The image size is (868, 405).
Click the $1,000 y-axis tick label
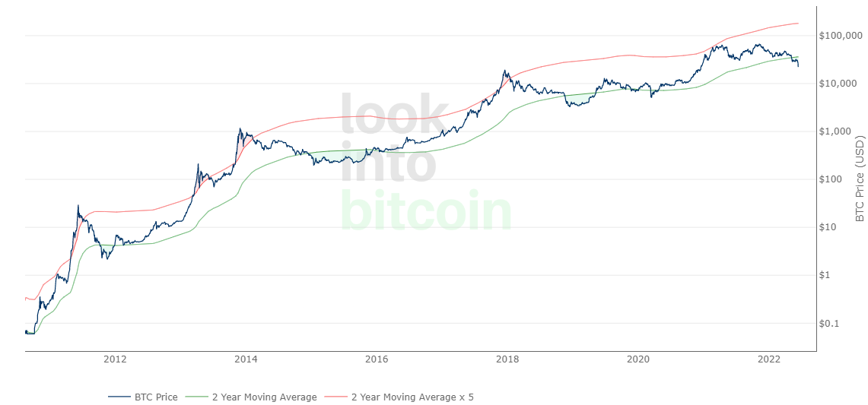836,131
